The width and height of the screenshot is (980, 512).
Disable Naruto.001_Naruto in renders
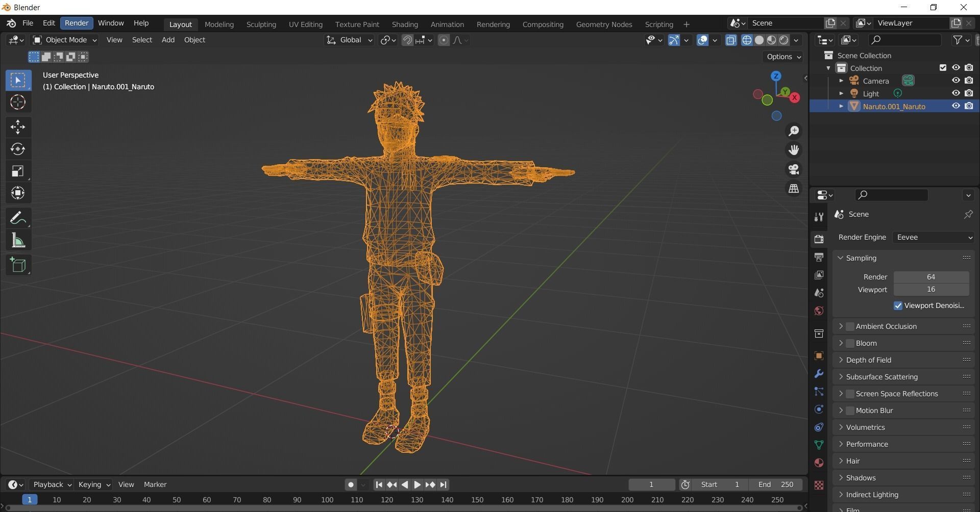pos(969,106)
